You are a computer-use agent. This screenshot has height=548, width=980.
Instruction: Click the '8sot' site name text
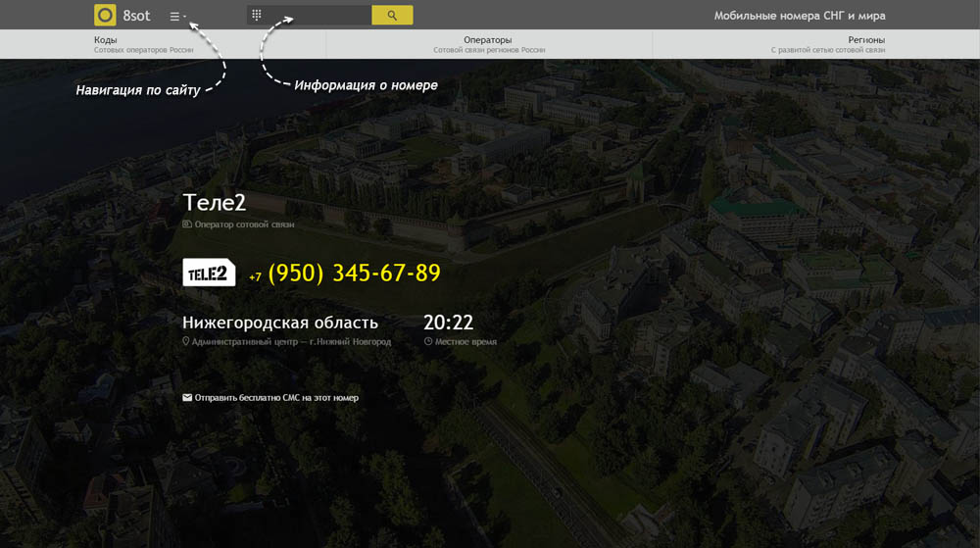click(x=136, y=16)
